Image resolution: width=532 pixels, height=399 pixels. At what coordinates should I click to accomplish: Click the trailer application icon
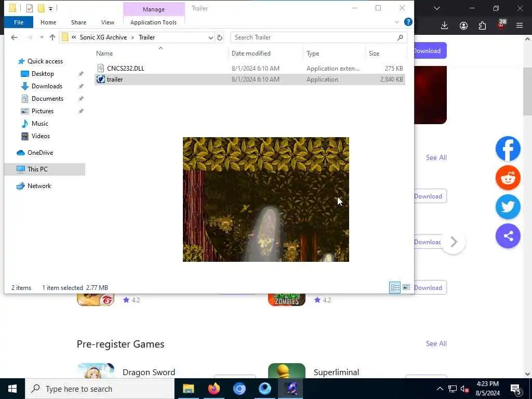tap(101, 79)
